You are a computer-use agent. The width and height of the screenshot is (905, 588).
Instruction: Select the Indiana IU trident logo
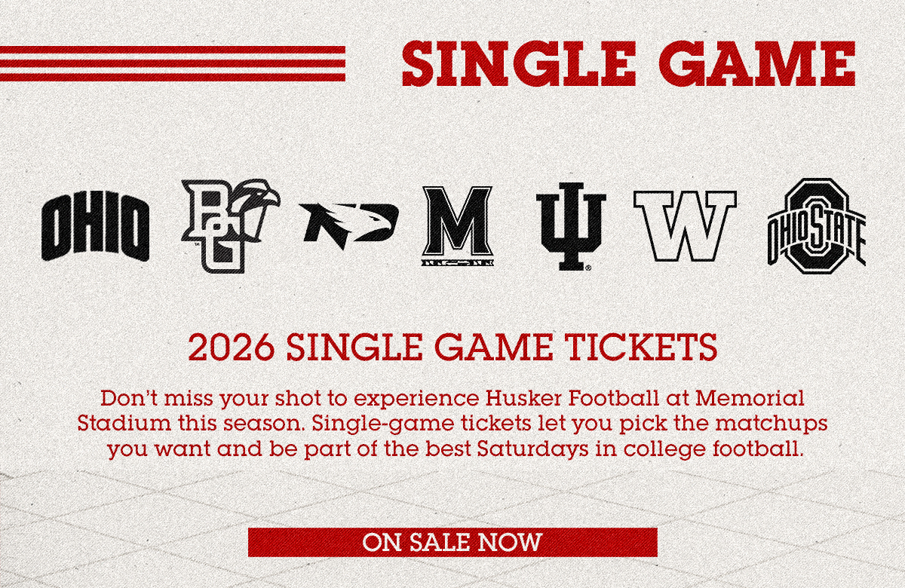[571, 226]
